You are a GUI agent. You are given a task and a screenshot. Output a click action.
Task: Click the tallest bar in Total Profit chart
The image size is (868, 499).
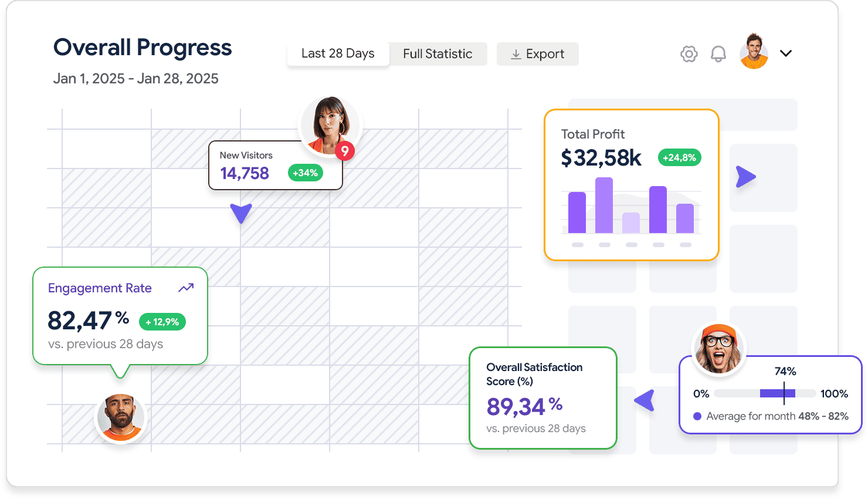[x=604, y=205]
